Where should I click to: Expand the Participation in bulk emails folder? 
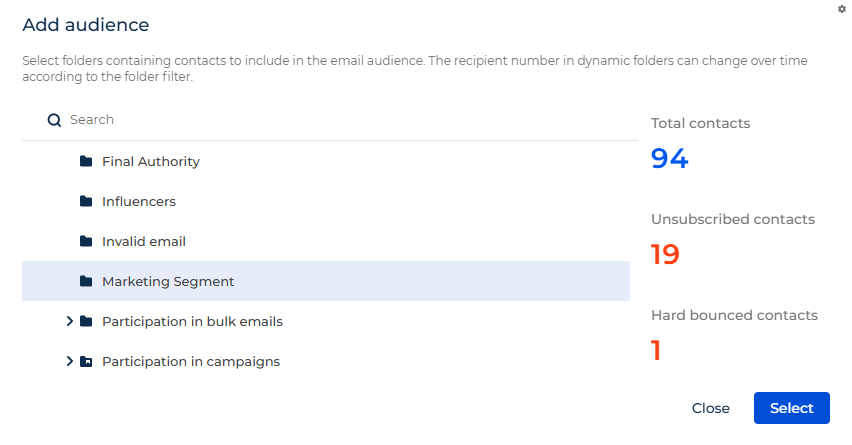(69, 321)
